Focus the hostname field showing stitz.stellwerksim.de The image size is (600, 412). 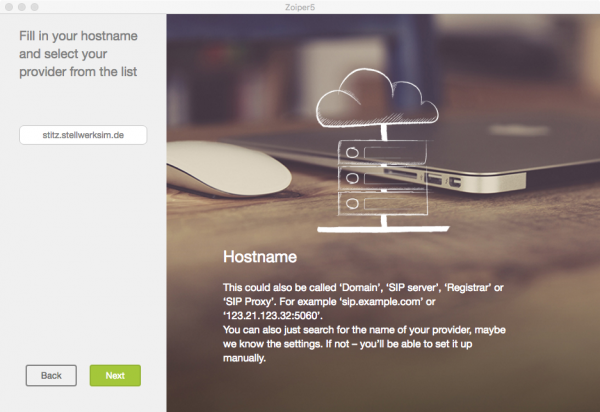point(83,135)
